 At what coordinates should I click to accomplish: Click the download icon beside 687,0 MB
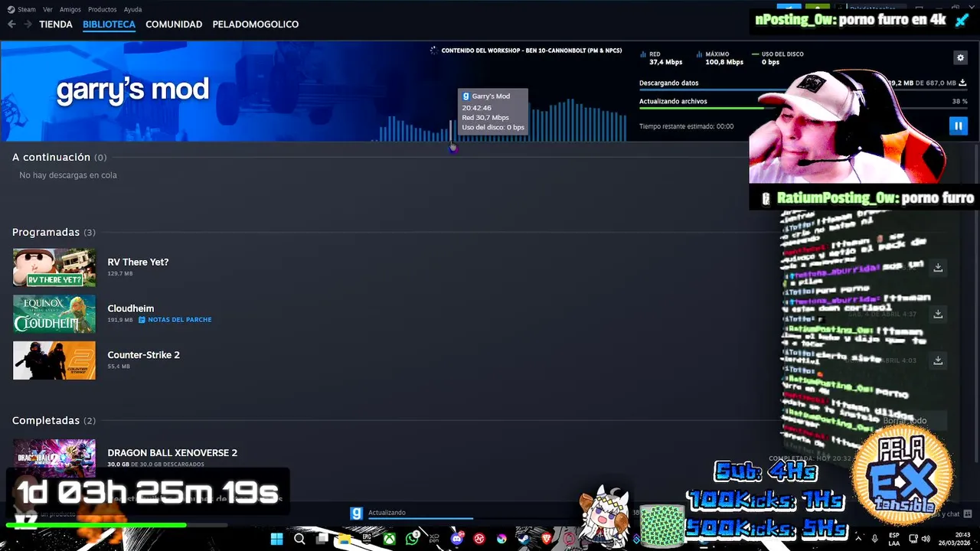tap(963, 83)
